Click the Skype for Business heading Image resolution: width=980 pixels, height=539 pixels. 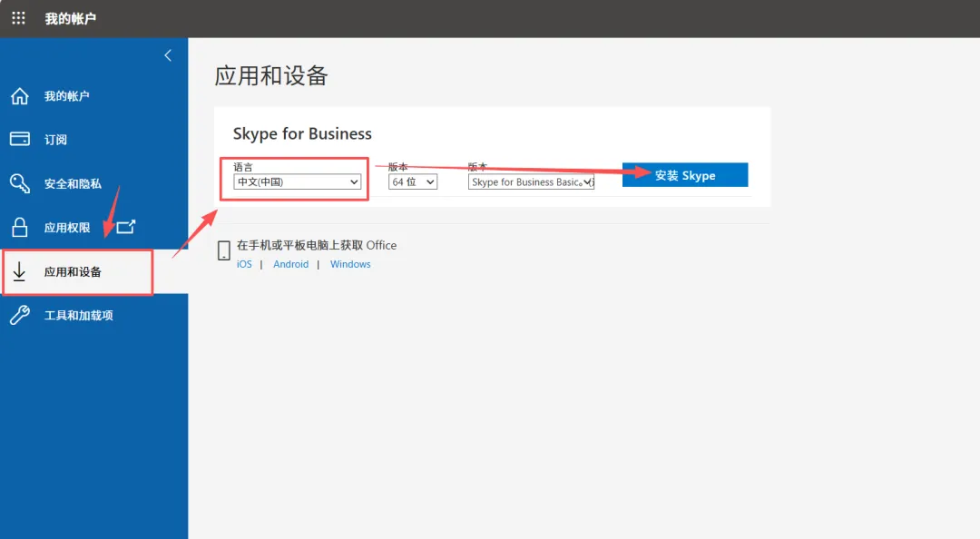(302, 133)
